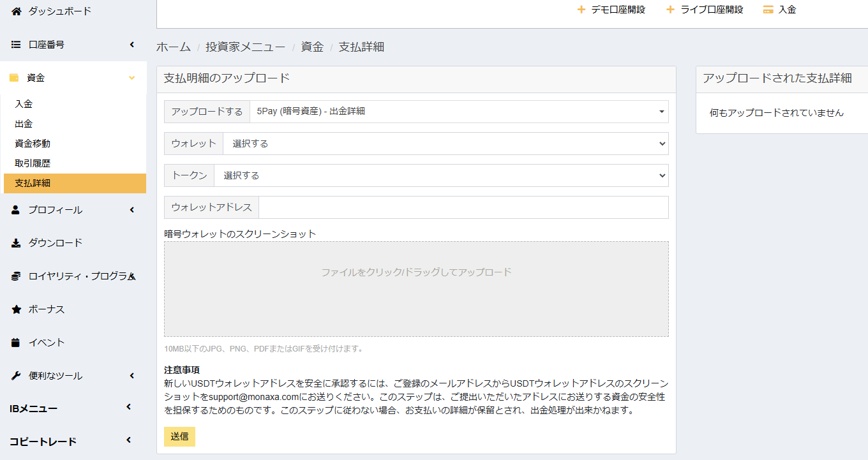Expand the IBメニュー sidebar section

click(x=70, y=408)
